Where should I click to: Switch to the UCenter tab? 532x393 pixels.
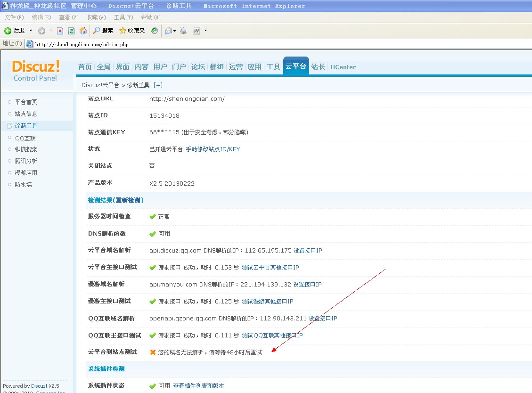(x=343, y=67)
